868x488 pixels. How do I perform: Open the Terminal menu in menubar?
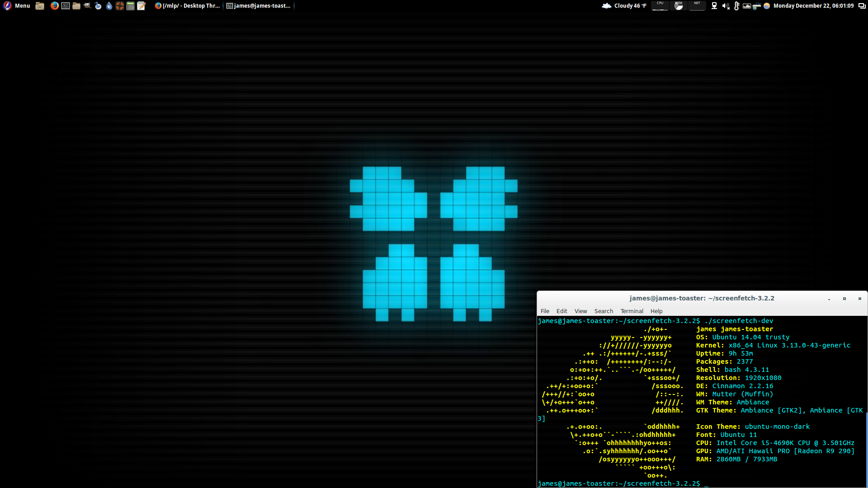pos(632,311)
